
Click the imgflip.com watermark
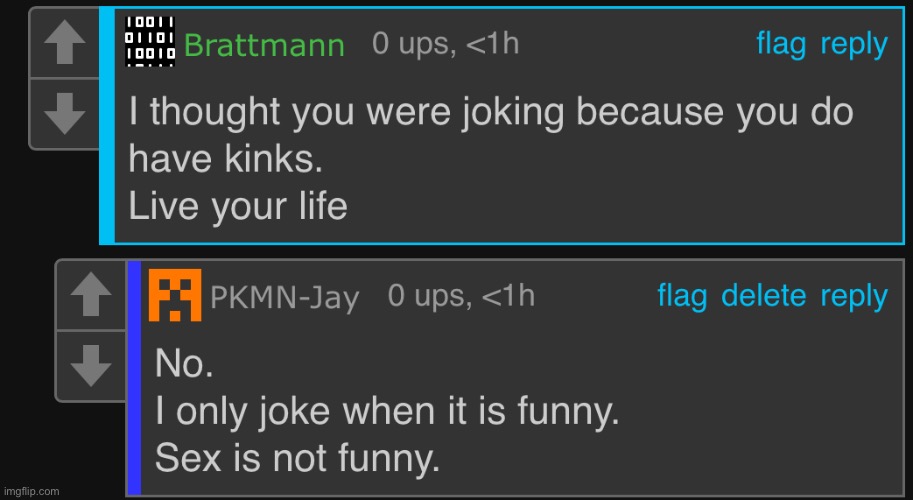pyautogui.click(x=32, y=491)
